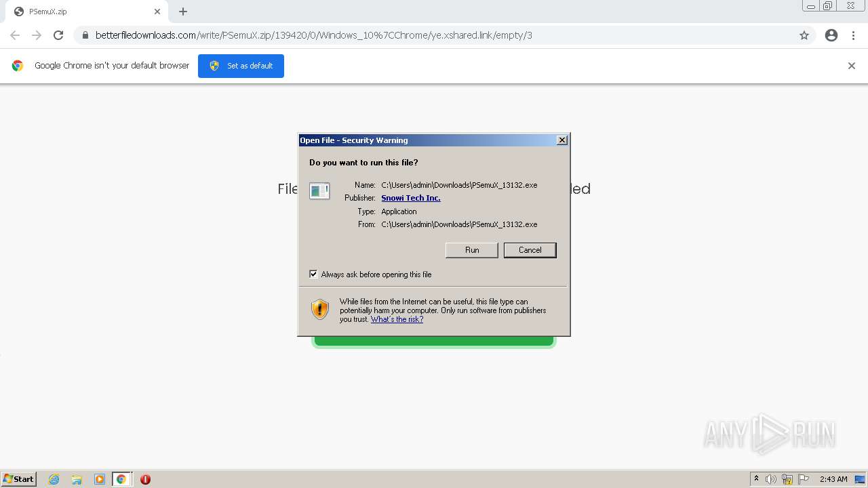This screenshot has height=488, width=868.
Task: Open Windows Media Player from the taskbar
Action: pyautogui.click(x=99, y=479)
